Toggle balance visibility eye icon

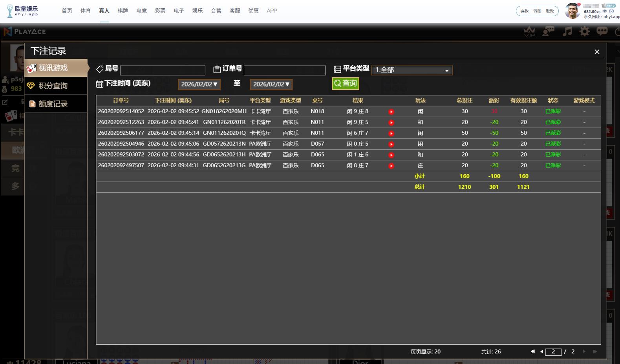[x=605, y=11]
